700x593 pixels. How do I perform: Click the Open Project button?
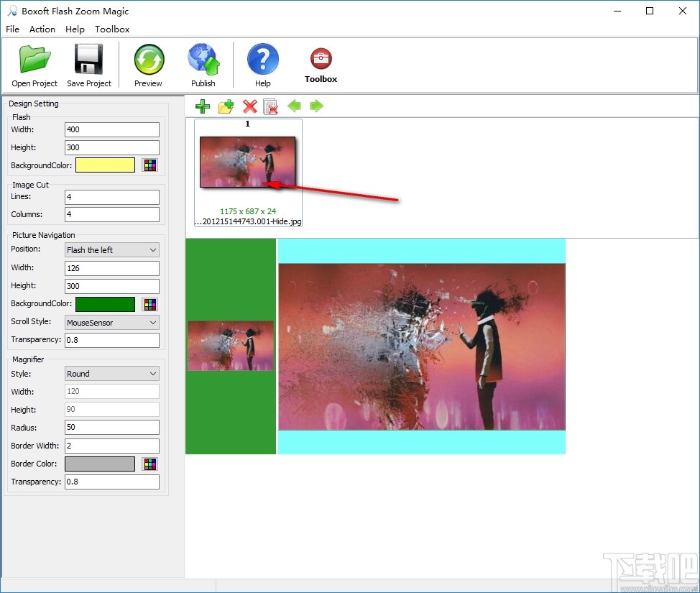(x=34, y=65)
